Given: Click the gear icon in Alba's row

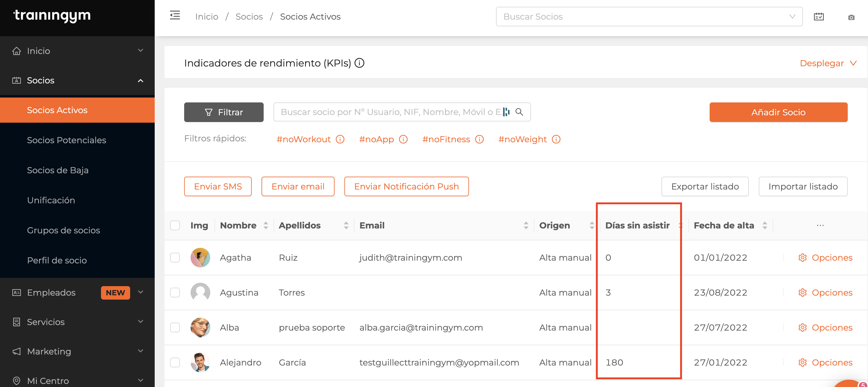Looking at the screenshot, I should pyautogui.click(x=802, y=328).
